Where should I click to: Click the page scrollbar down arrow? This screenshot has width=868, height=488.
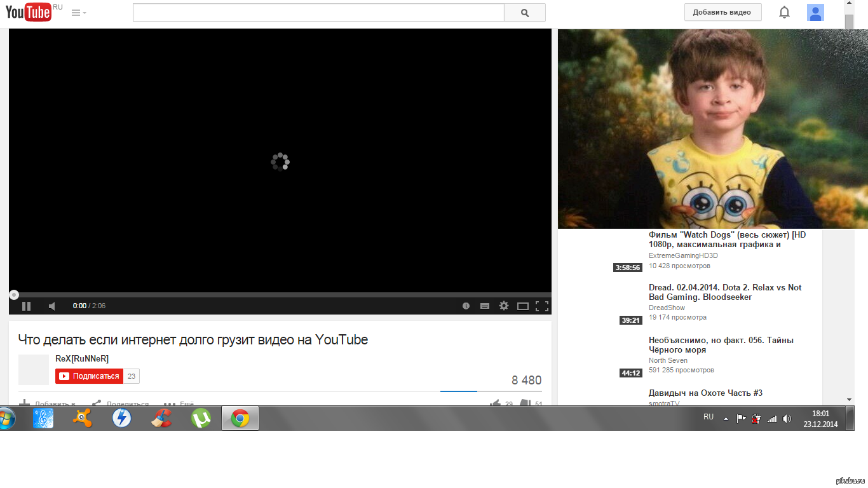[x=849, y=400]
